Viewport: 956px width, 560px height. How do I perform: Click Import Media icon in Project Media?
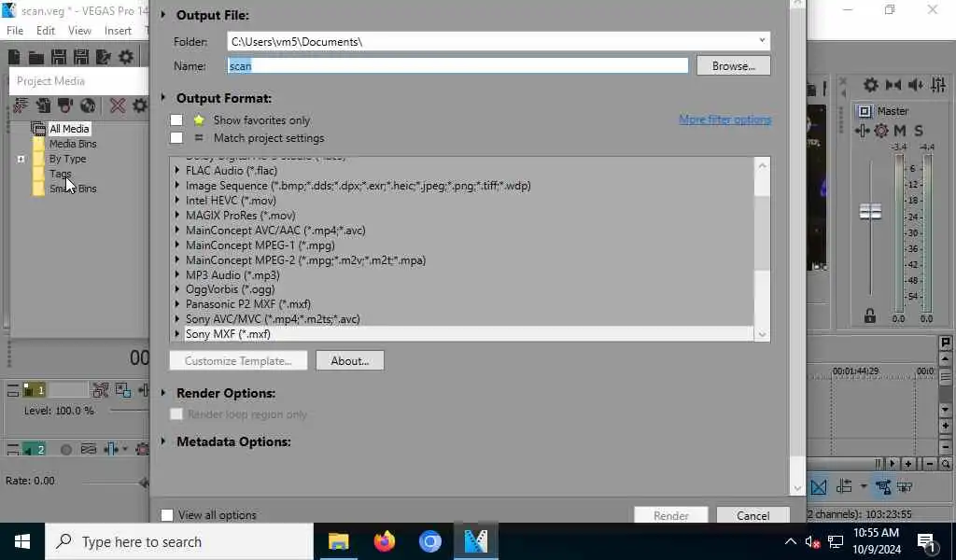coord(43,105)
